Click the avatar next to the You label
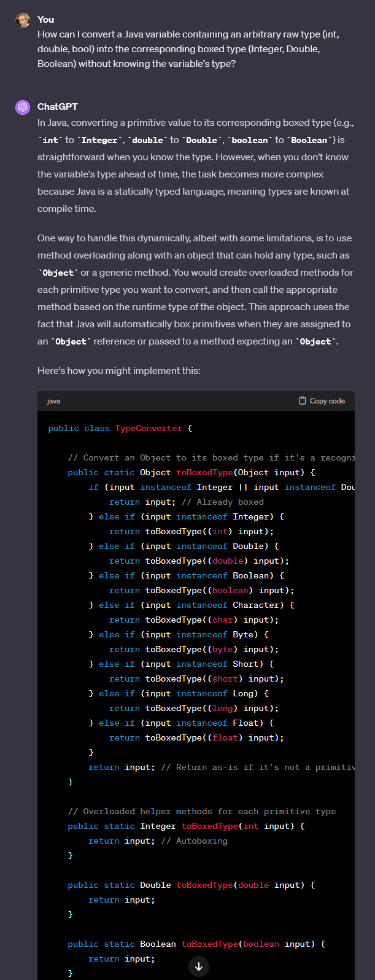Viewport: 375px width, 980px height. 24,20
